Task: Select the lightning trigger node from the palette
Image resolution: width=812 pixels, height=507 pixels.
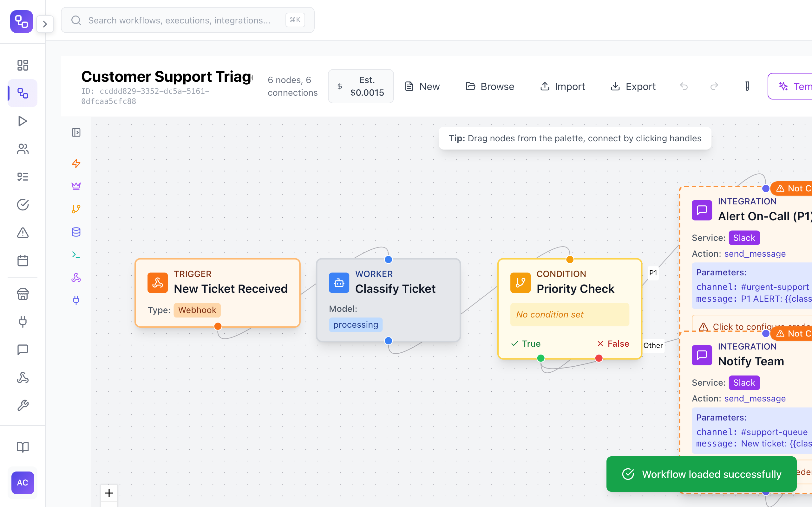Action: pyautogui.click(x=76, y=164)
